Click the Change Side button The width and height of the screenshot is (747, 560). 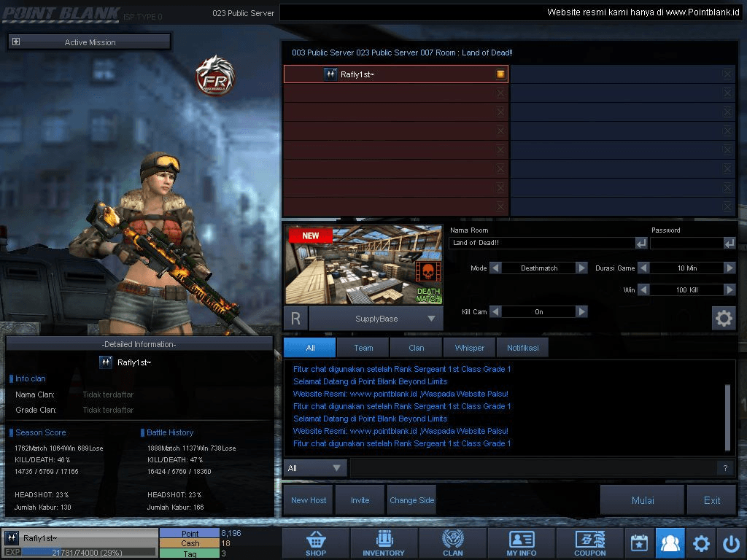pos(412,500)
